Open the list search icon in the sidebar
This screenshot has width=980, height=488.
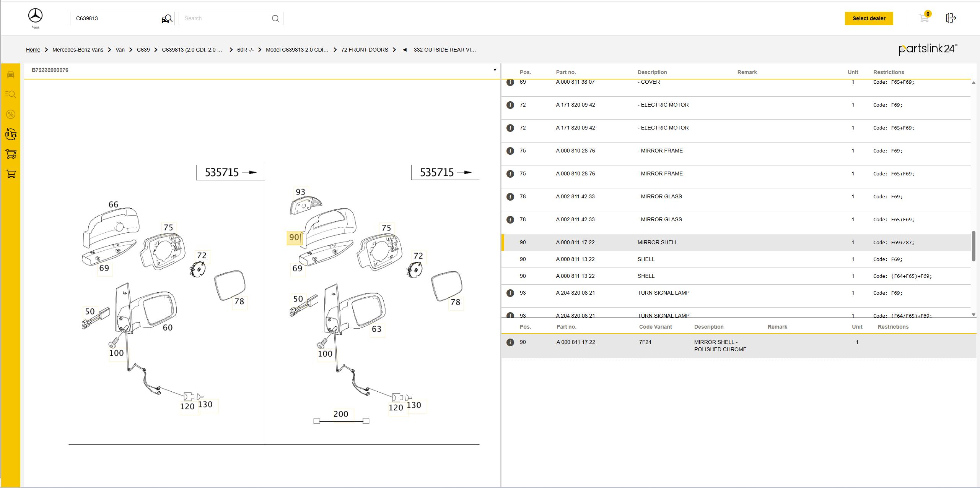tap(11, 94)
